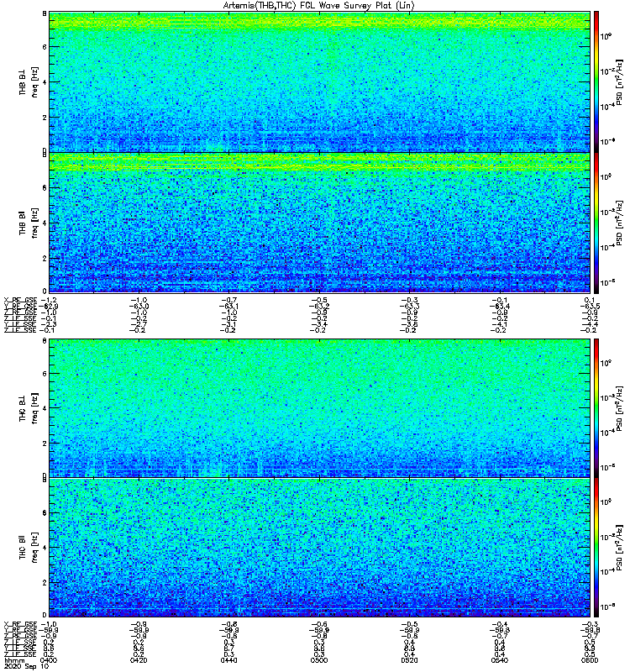630x672 pixels.
Task: Click the '0400' time tick label
Action: pos(49,660)
